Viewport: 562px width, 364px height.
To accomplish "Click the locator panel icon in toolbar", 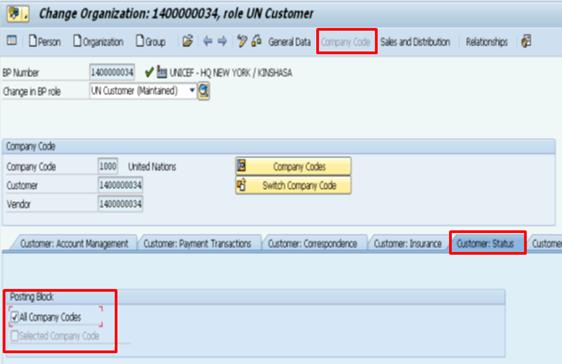I will (x=11, y=40).
